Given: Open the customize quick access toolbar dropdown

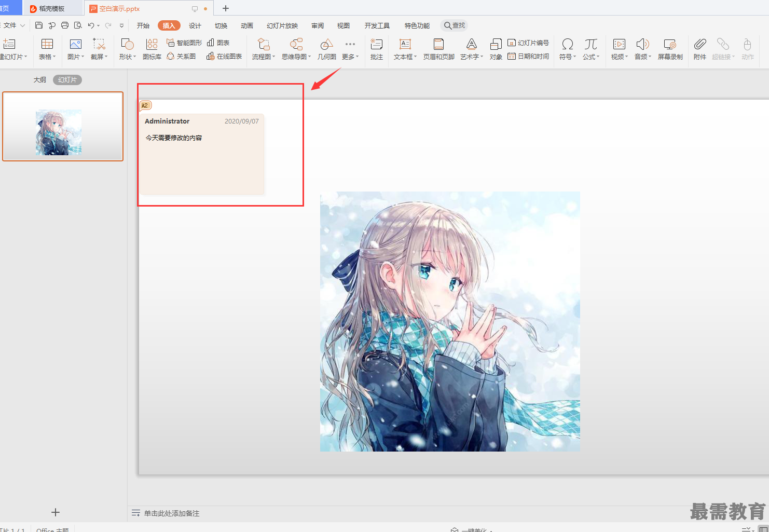Looking at the screenshot, I should point(121,25).
